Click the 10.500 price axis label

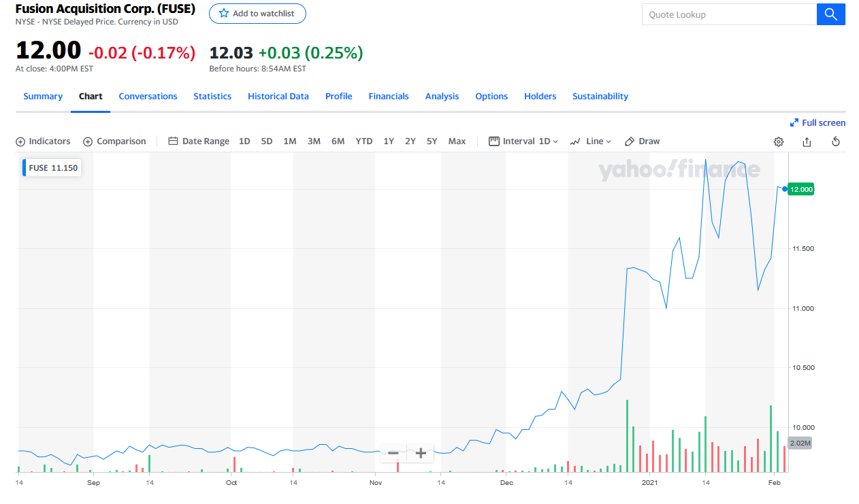click(x=802, y=368)
